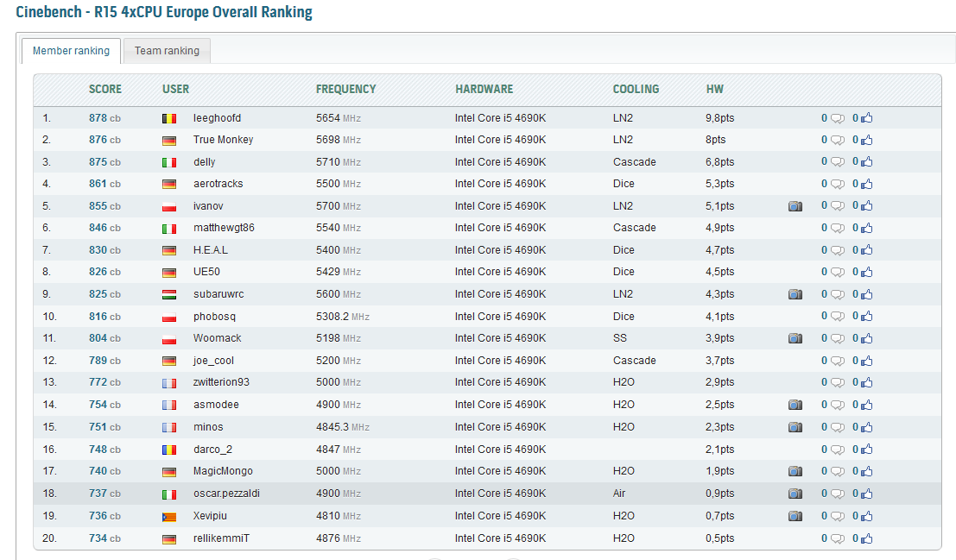The image size is (956, 560).
Task: Open leeghoofd's user profile
Action: pos(217,118)
